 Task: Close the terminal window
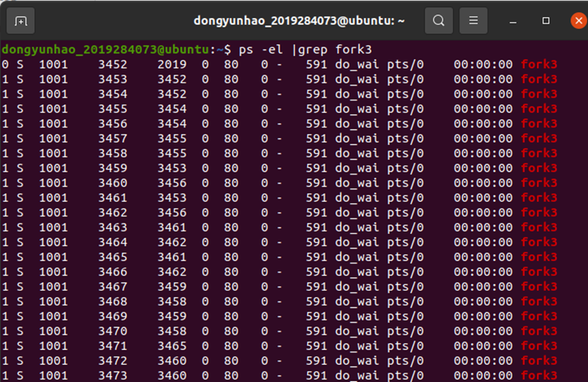578,20
